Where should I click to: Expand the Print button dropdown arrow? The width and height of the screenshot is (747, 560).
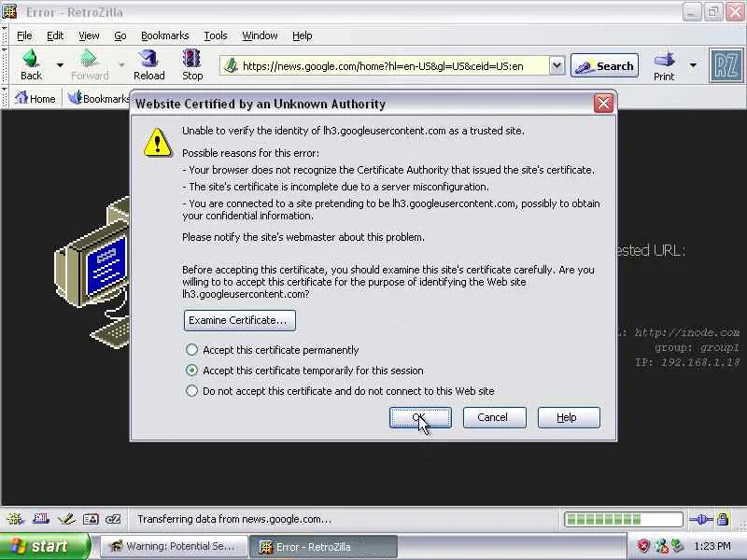click(693, 65)
